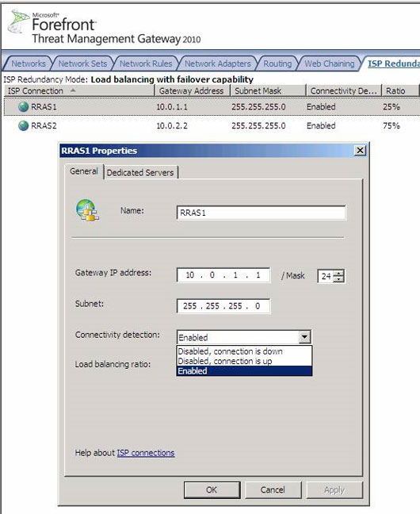Image resolution: width=420 pixels, height=514 pixels.
Task: Click the Connectivity detection combo box
Action: (x=244, y=337)
